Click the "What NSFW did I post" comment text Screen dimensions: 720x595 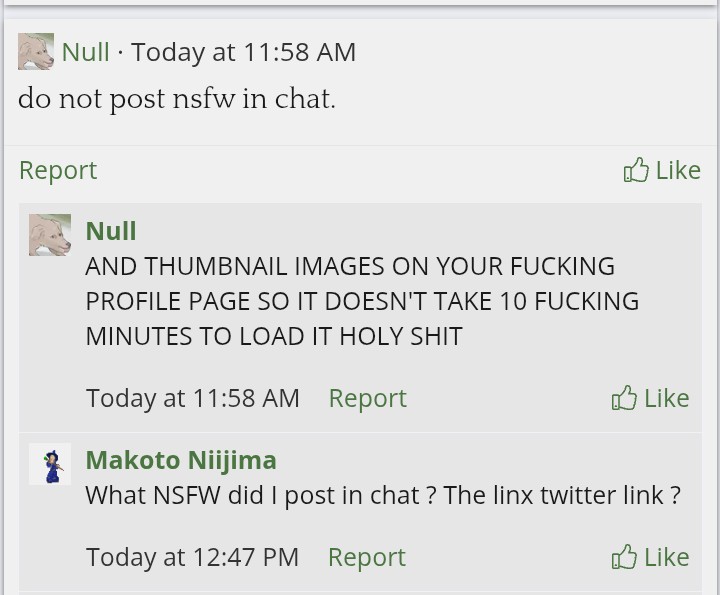pos(383,495)
